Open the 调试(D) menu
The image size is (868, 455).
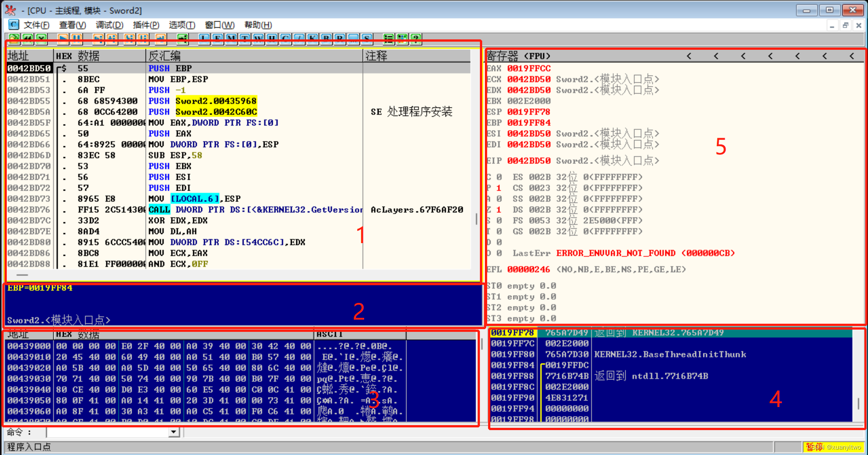click(x=109, y=25)
